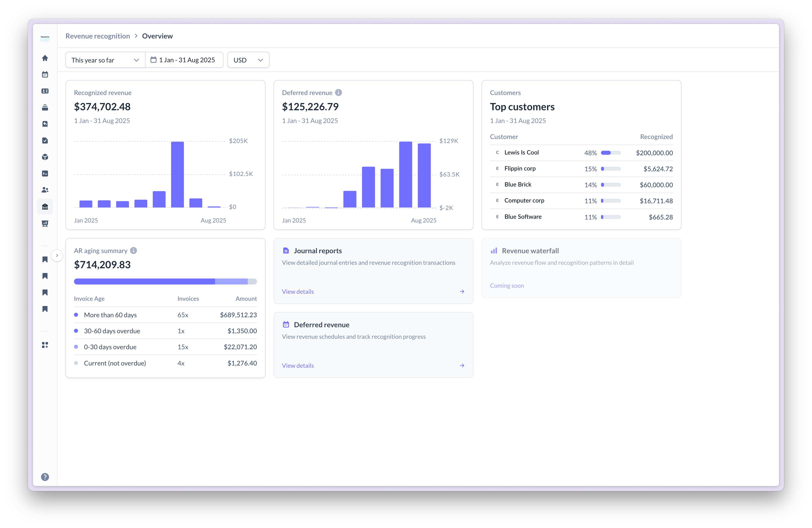Open the terminal console sidebar icon
The width and height of the screenshot is (812, 528).
pos(45,173)
